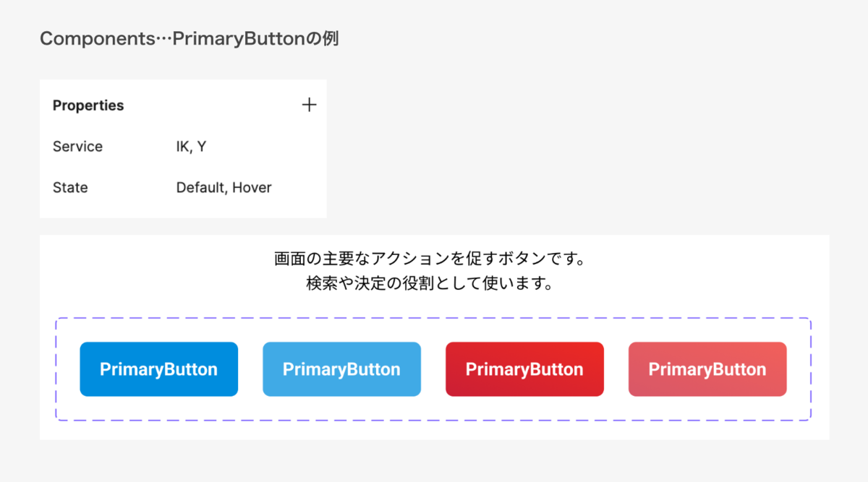Click the plus icon to add property
This screenshot has width=868, height=482.
[x=309, y=106]
